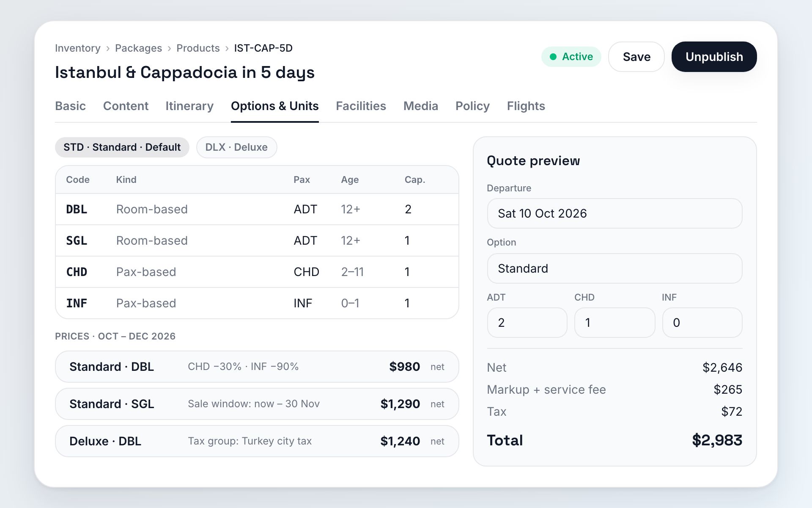Click the Unpublish button

714,57
